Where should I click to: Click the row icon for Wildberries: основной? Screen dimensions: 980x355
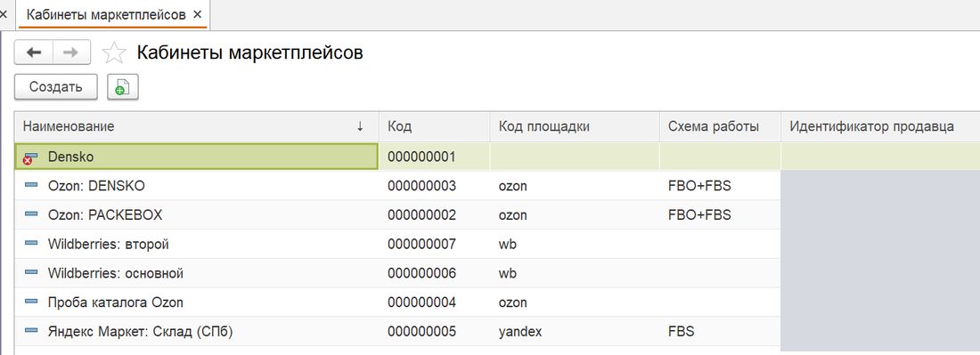tap(31, 272)
